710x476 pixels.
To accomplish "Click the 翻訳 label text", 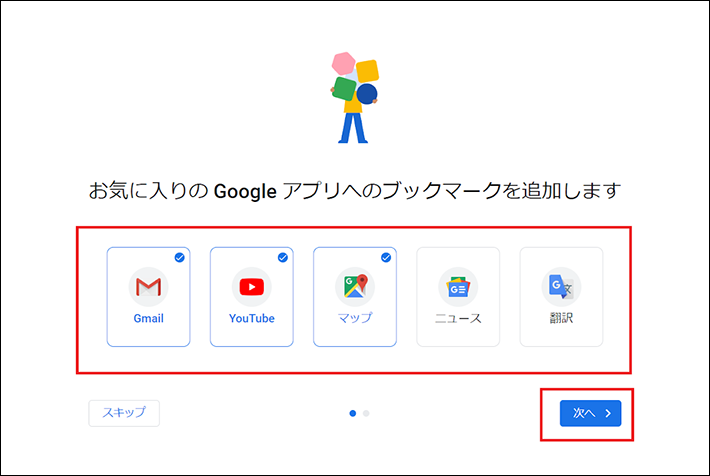I will 561,318.
